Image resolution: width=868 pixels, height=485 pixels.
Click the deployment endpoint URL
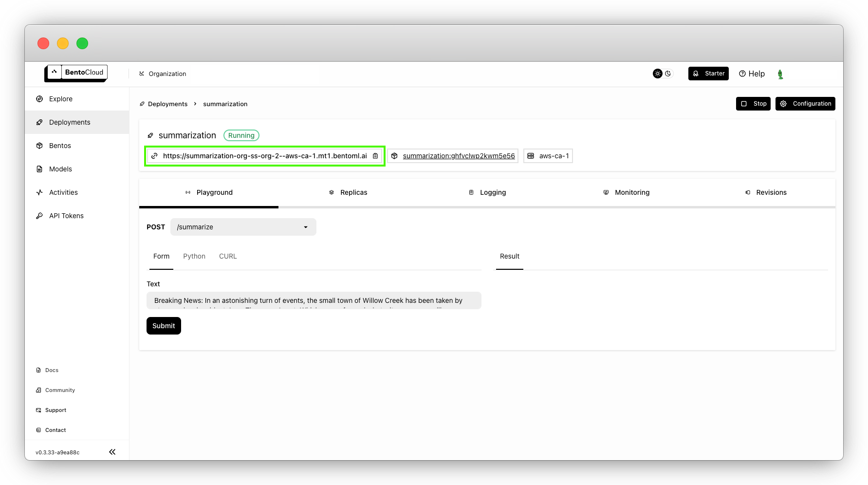pyautogui.click(x=265, y=156)
